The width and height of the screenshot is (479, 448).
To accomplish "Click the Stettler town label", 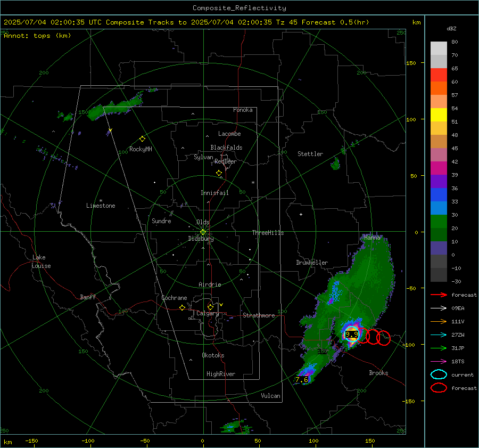I will coord(310,154).
